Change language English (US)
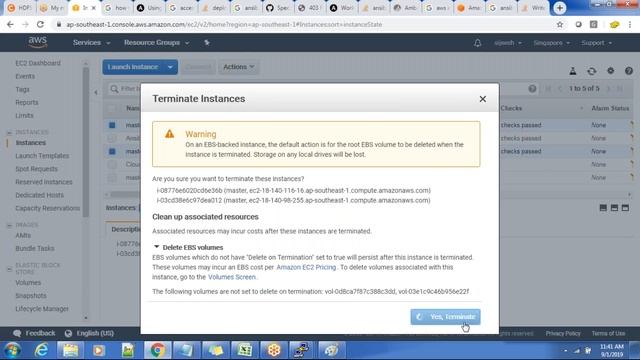The image size is (640, 360). coord(89,333)
